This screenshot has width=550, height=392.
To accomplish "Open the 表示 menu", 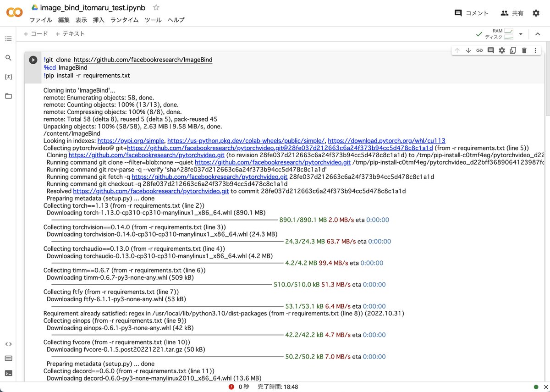I will click(x=81, y=20).
